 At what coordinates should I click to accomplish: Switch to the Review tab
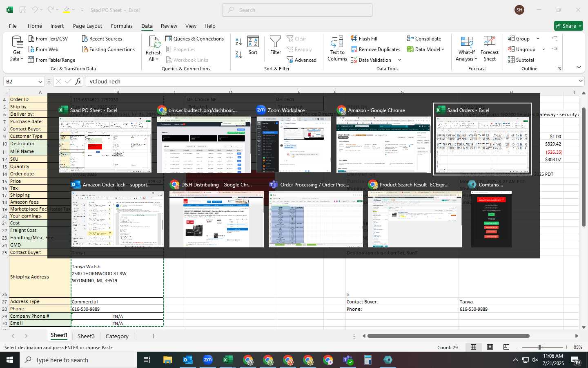click(169, 26)
